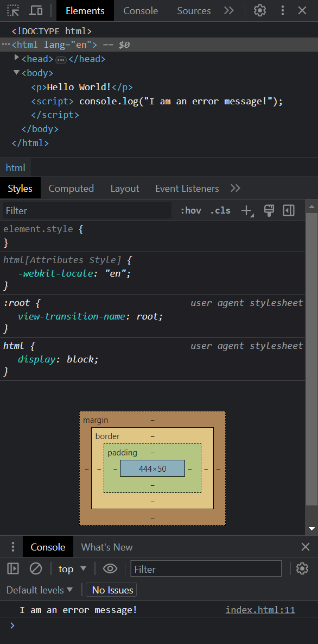Toggle the device toolbar icon
318x644 pixels.
(x=36, y=11)
